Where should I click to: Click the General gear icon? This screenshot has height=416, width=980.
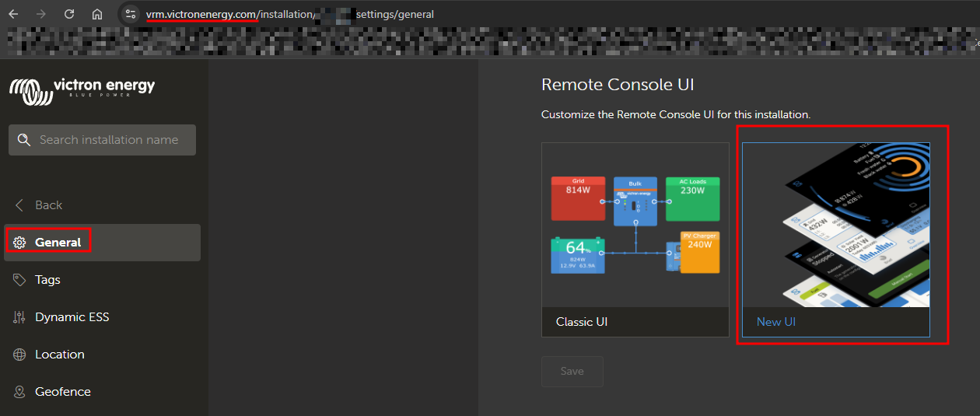coord(19,243)
